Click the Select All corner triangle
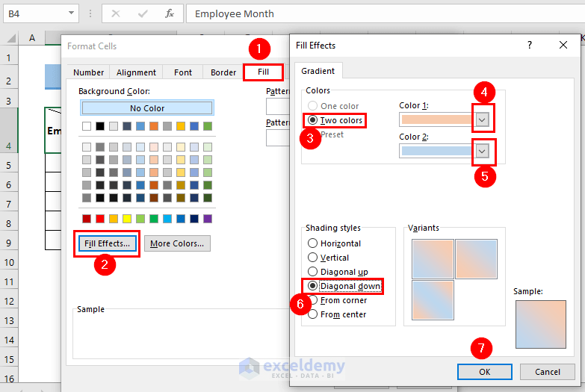 11,38
